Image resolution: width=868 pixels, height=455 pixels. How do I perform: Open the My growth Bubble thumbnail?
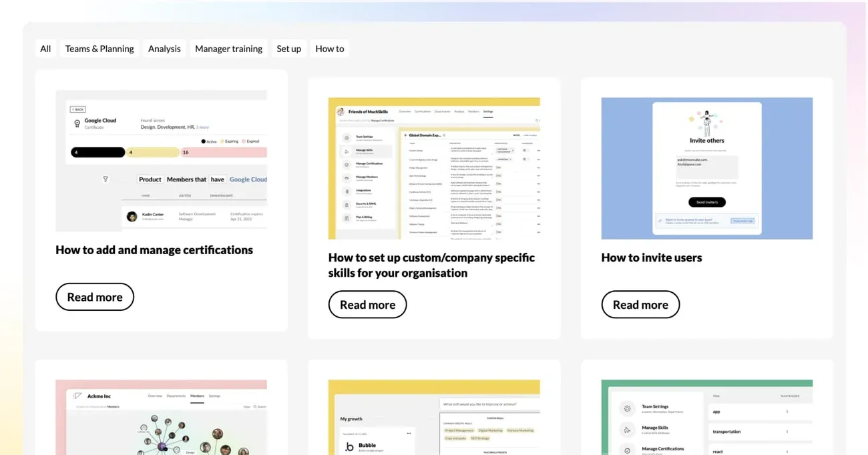point(434,418)
